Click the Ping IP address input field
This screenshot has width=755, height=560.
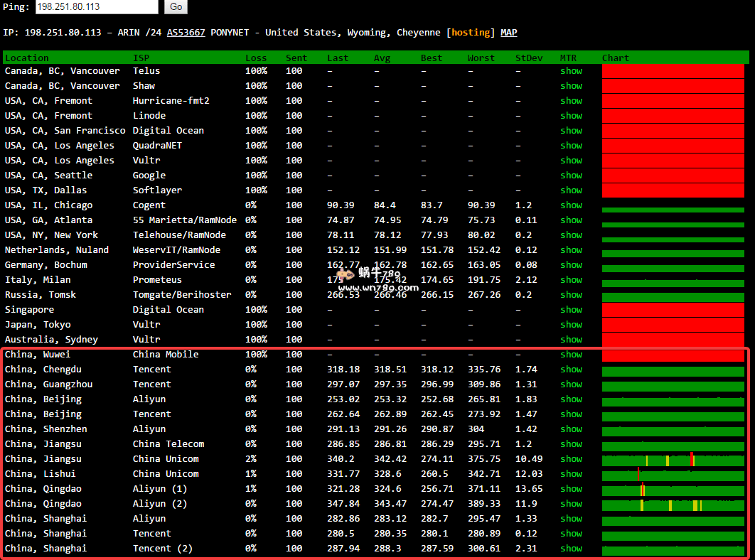96,7
